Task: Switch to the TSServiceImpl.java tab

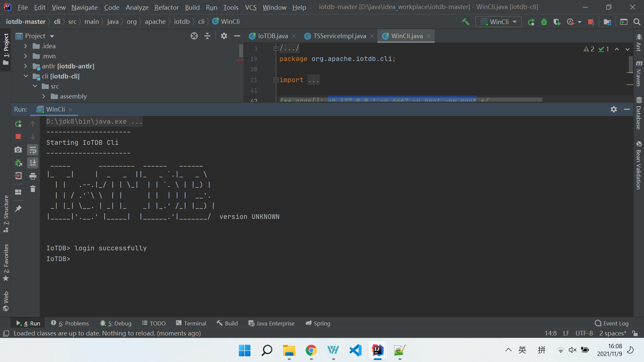Action: point(338,36)
